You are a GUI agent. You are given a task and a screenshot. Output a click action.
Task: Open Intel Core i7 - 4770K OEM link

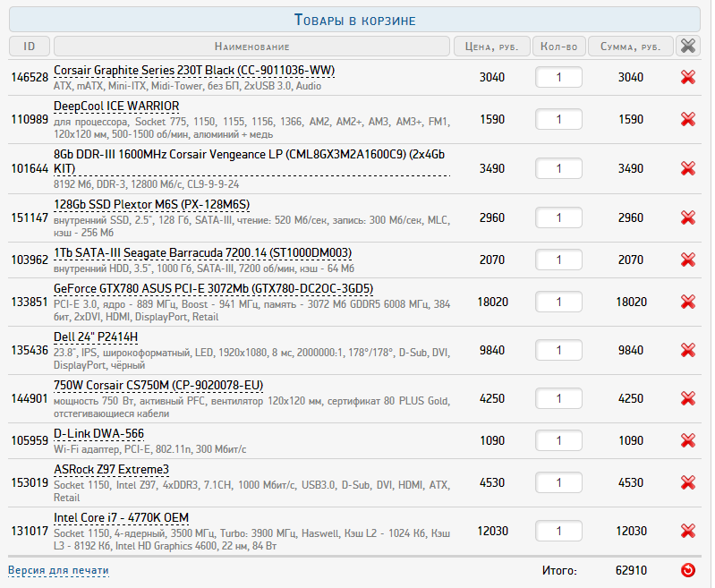pos(122,518)
